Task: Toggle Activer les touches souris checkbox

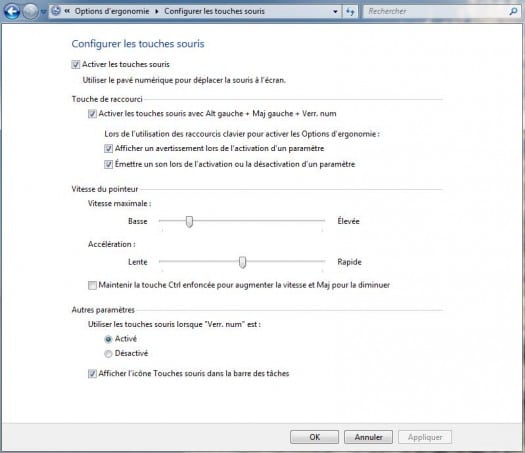Action: (76, 64)
